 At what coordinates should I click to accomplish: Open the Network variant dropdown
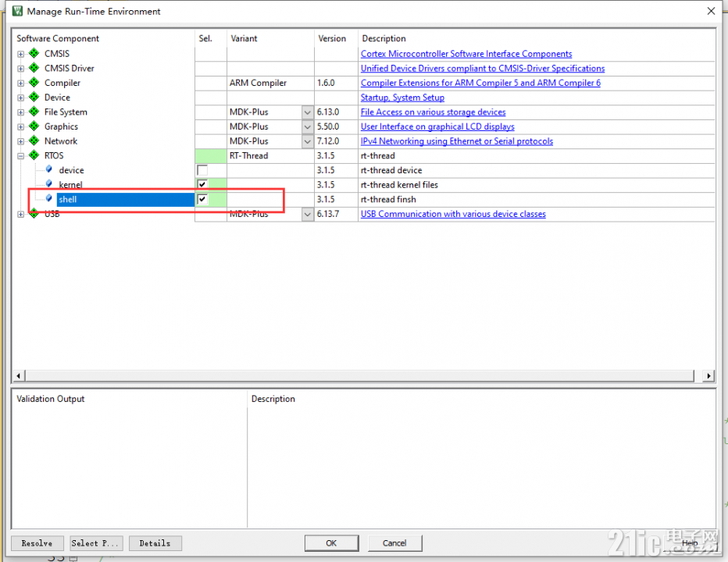click(307, 141)
